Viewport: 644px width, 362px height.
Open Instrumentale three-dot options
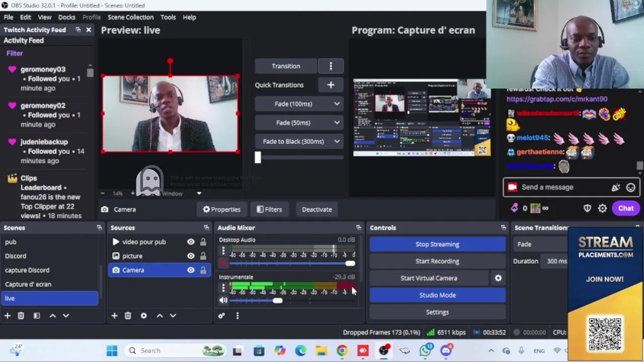[223, 288]
